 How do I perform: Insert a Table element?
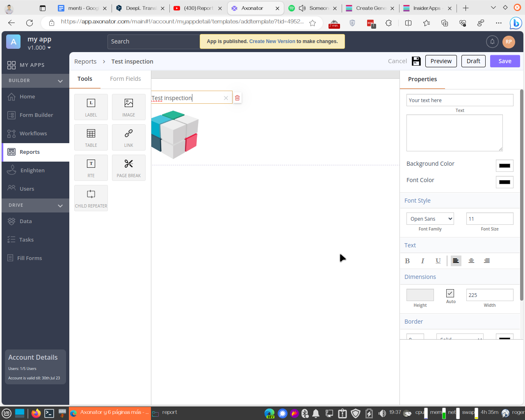pyautogui.click(x=91, y=137)
